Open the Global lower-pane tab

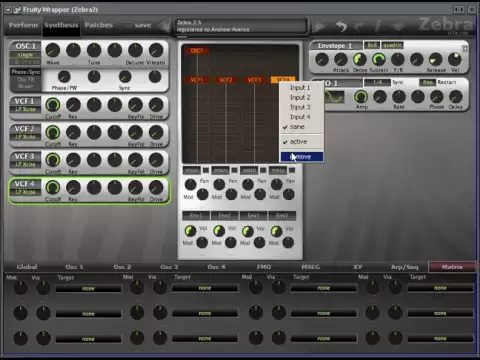tap(27, 267)
